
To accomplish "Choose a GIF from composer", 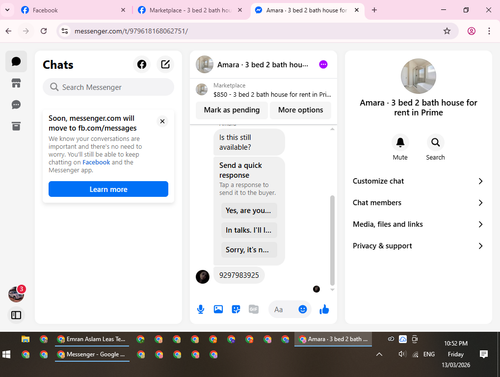I will tap(254, 309).
